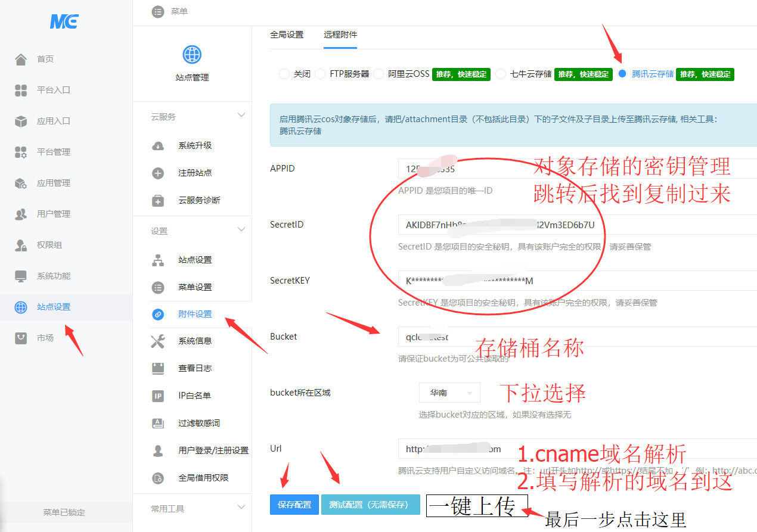Click the 平台入口 grid icon
Image resolution: width=757 pixels, height=532 pixels.
(21, 90)
